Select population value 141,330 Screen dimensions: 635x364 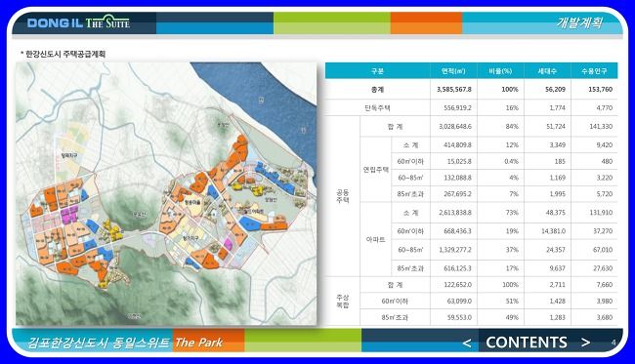(601, 127)
